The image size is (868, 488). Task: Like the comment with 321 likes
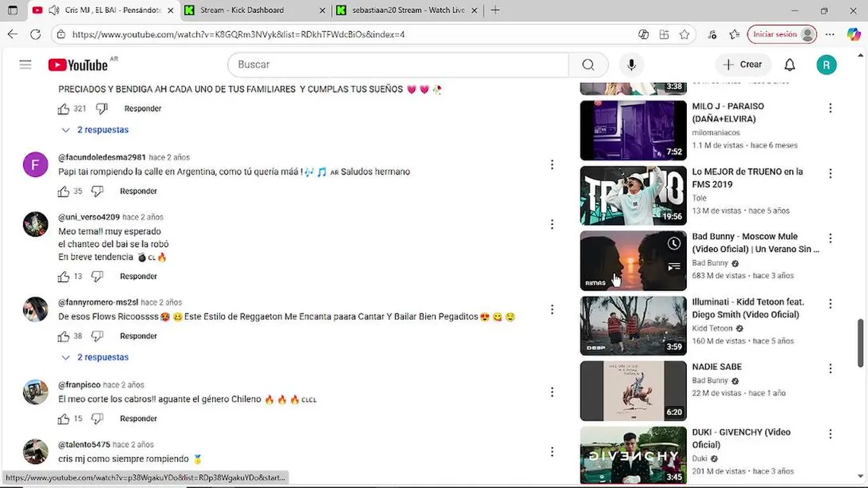64,108
